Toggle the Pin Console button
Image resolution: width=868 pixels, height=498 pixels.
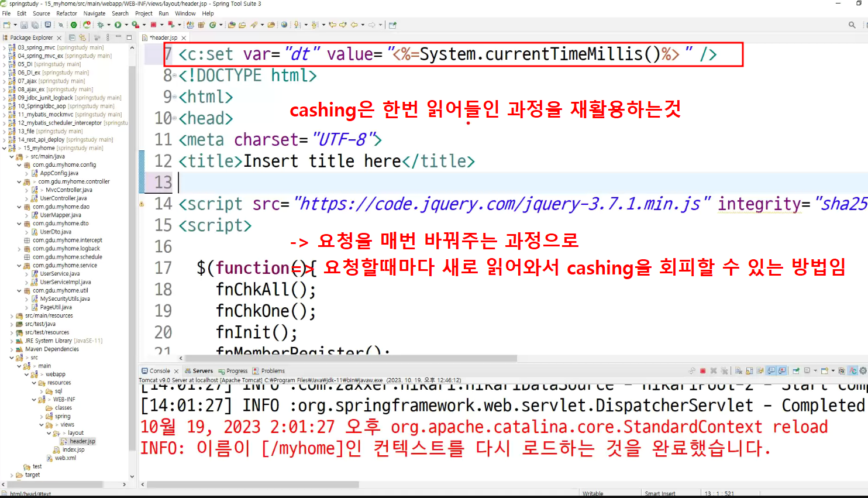[x=795, y=370]
